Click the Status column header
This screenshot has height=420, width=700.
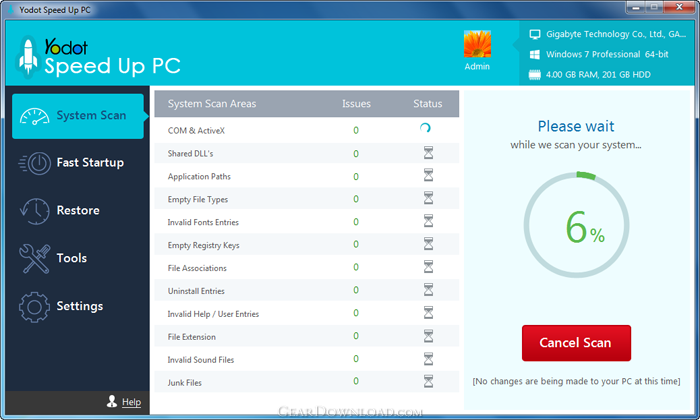click(428, 104)
